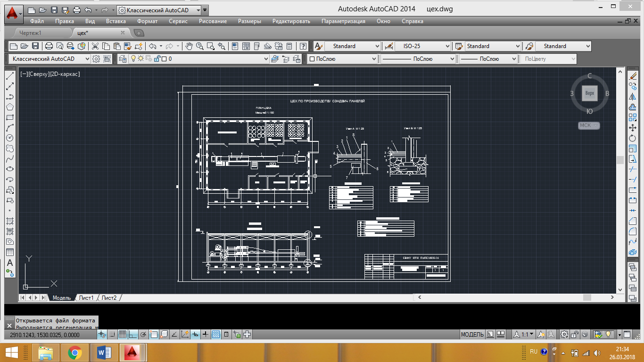Screen dimensions: 644x362
Task: Click Save icon in standard toolbar
Action: [35, 46]
